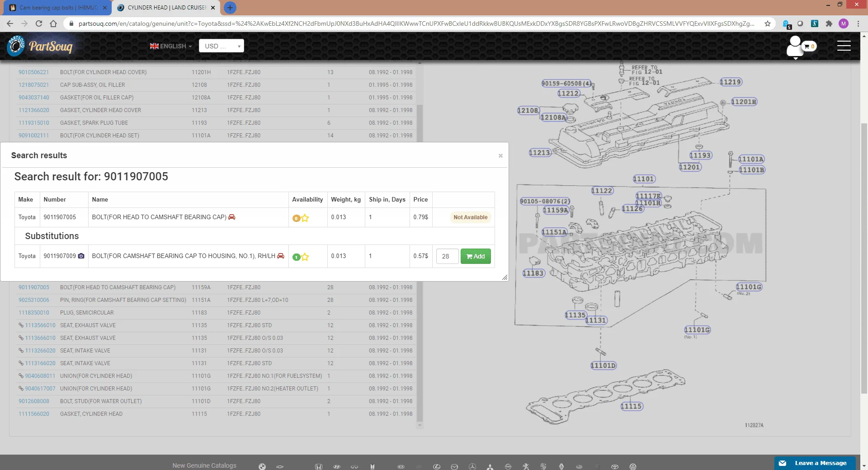Open the Leave a Message chat

point(815,463)
